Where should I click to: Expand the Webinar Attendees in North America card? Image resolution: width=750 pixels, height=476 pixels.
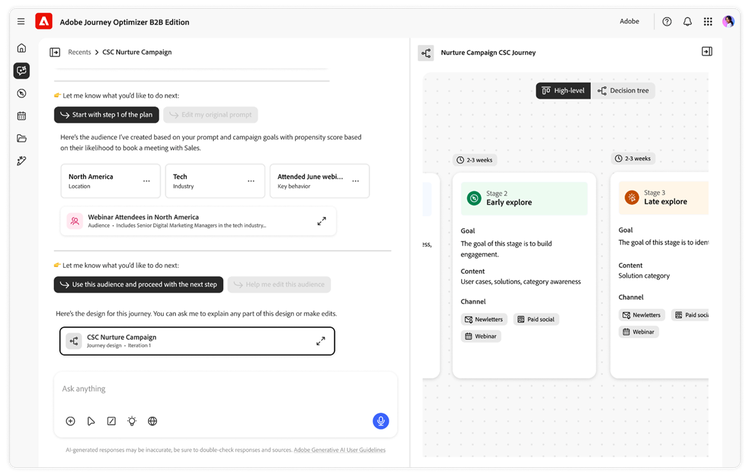[x=321, y=221]
